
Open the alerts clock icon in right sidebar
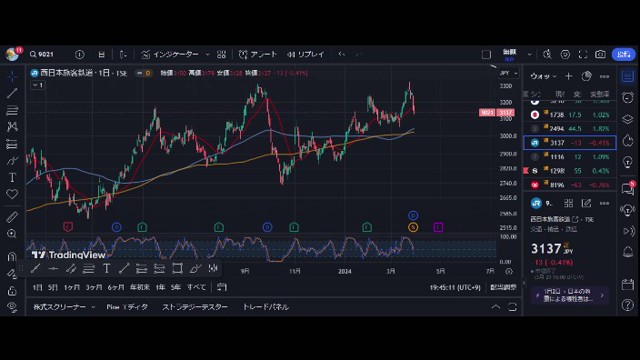click(628, 98)
